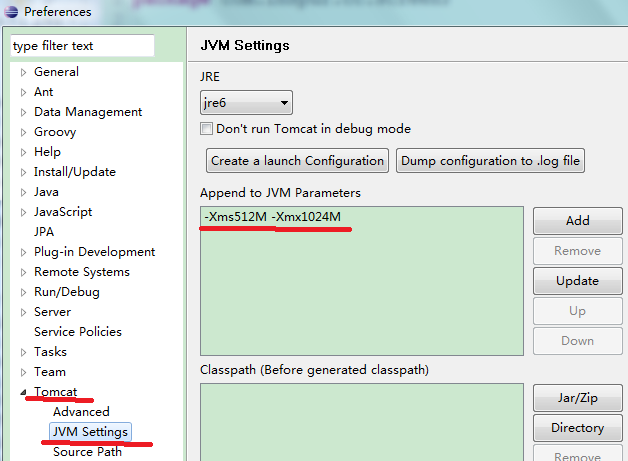Collapse the Tomcat tree node
Screen dimensions: 628x461
tap(24, 393)
